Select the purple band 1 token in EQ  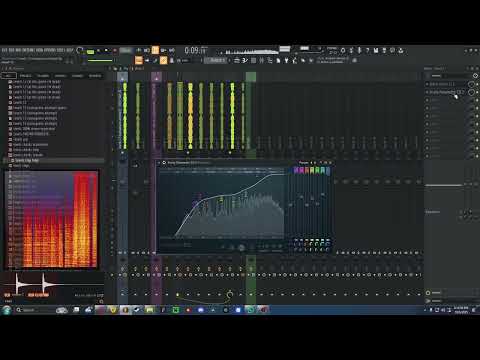pyautogui.click(x=296, y=170)
